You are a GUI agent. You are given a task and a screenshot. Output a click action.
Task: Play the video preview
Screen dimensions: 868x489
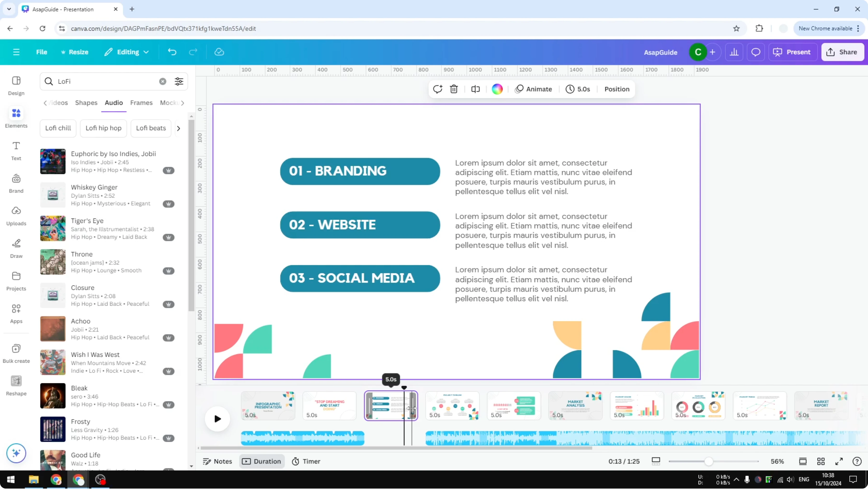[217, 419]
